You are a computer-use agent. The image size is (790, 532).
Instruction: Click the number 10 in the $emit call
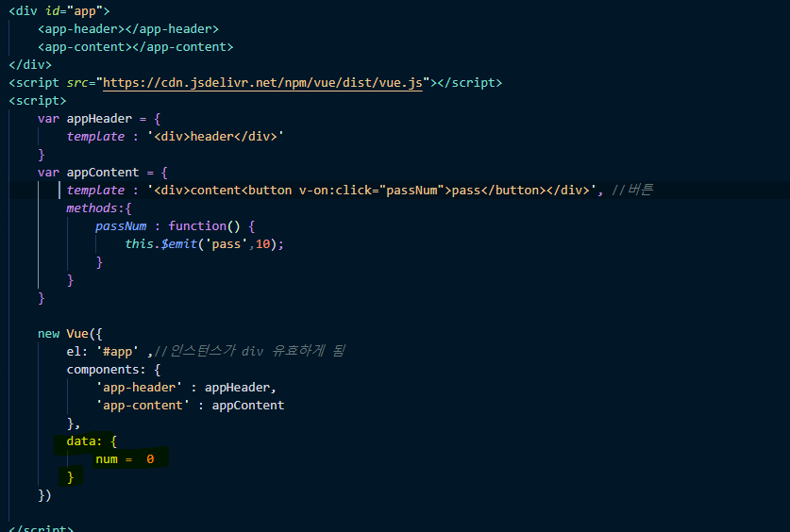coord(262,244)
